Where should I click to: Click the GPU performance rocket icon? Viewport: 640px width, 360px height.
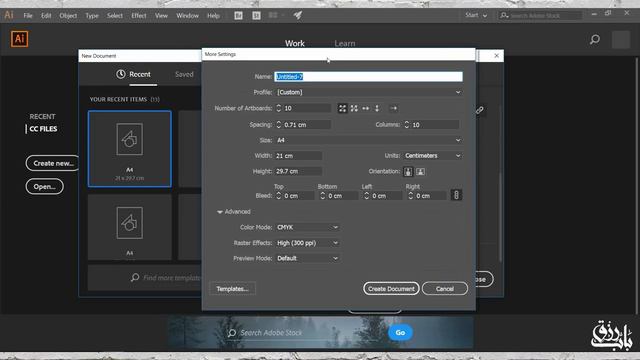pyautogui.click(x=298, y=16)
